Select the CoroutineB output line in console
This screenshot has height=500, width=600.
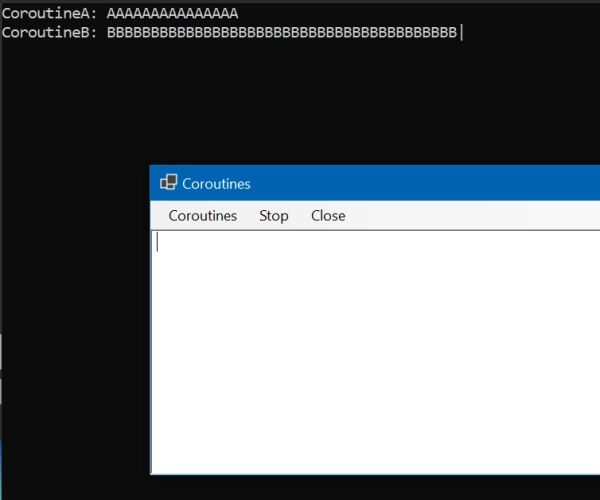pyautogui.click(x=230, y=33)
